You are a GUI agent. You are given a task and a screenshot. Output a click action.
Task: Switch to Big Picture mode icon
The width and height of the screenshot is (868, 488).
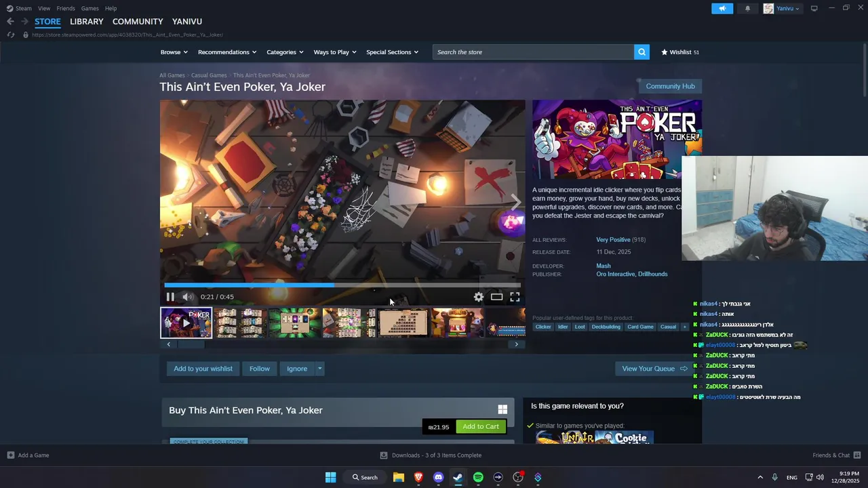814,8
